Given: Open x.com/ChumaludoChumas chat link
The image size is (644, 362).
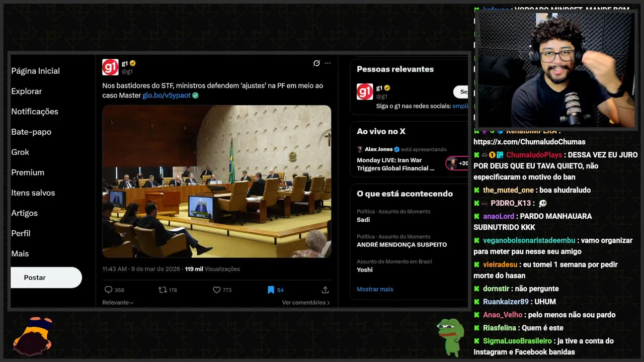Looking at the screenshot, I should coord(529,142).
